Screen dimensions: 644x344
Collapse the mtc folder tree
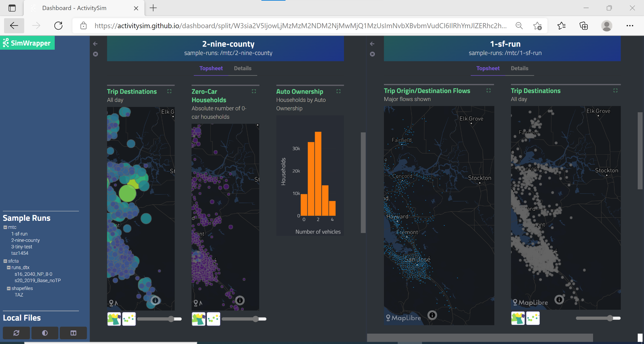coord(5,227)
